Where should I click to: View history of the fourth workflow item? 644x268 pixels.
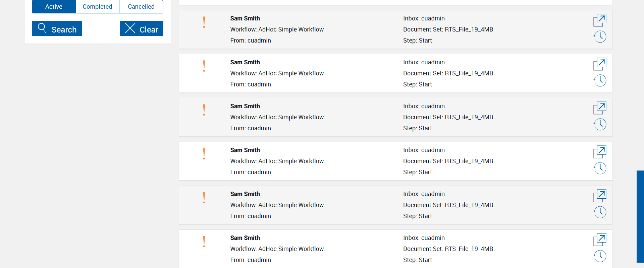coord(600,168)
